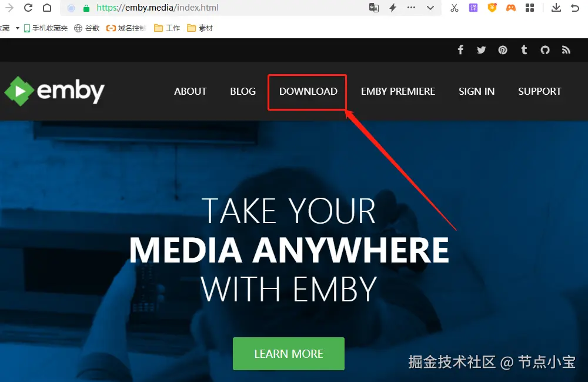
Task: Open Emby's Facebook page icon
Action: point(460,49)
